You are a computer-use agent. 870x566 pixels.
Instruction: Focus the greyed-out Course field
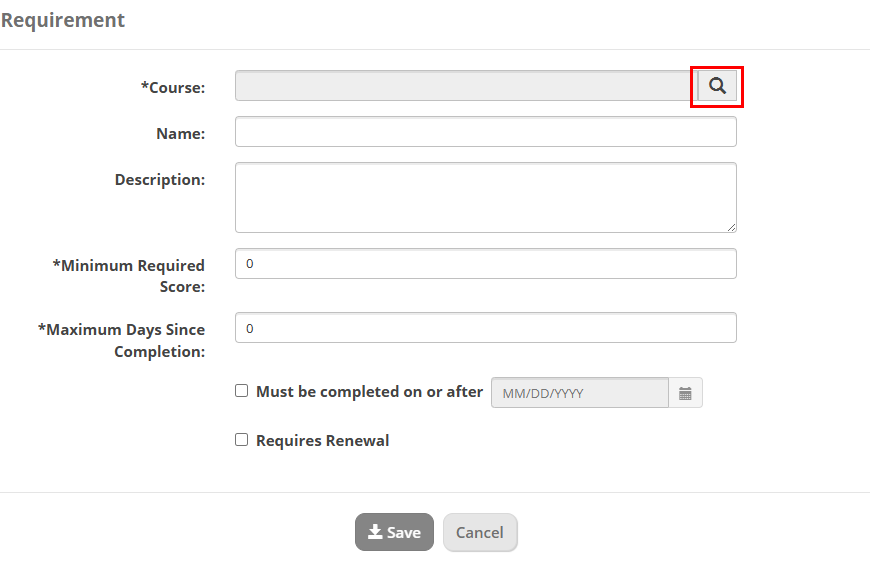tap(466, 86)
